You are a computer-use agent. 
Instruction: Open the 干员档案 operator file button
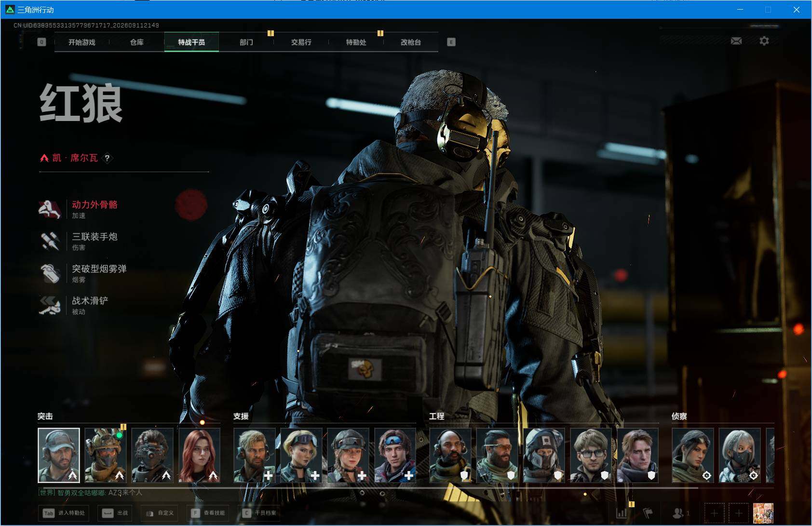[x=259, y=513]
